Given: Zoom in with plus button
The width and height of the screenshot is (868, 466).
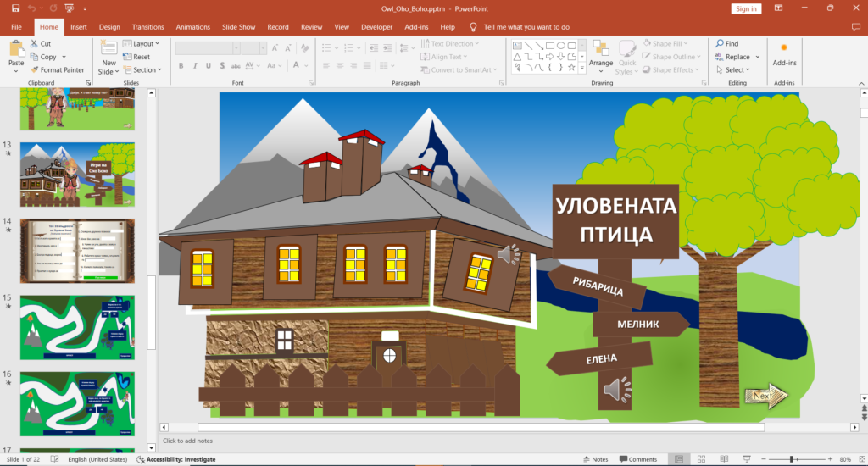Looking at the screenshot, I should tap(830, 459).
